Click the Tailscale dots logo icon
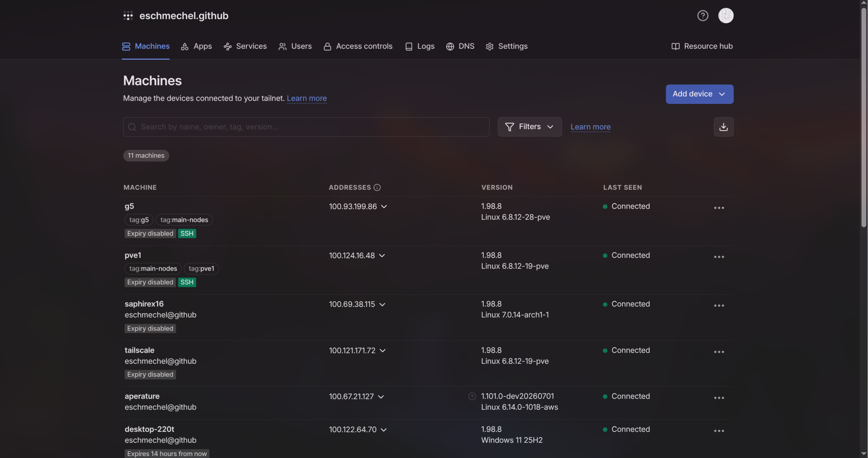Screen dimensions: 868x458 coord(128,16)
